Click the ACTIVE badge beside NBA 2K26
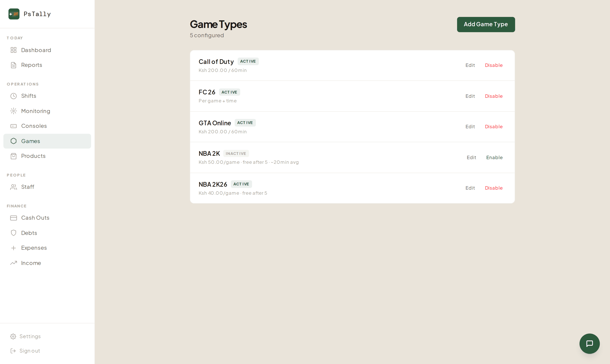This screenshot has height=364, width=610. click(x=241, y=184)
